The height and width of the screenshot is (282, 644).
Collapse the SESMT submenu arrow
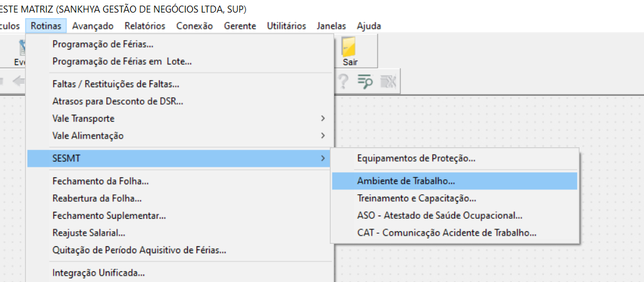click(323, 159)
